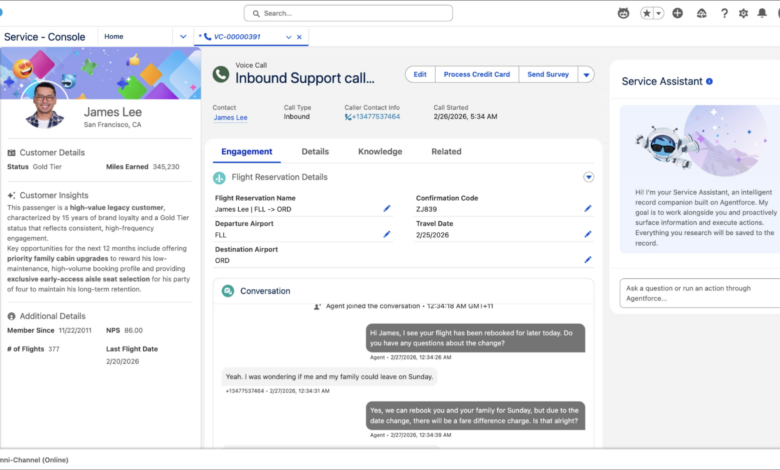Edit Travel Date pencil icon
The width and height of the screenshot is (780, 470).
pos(588,234)
